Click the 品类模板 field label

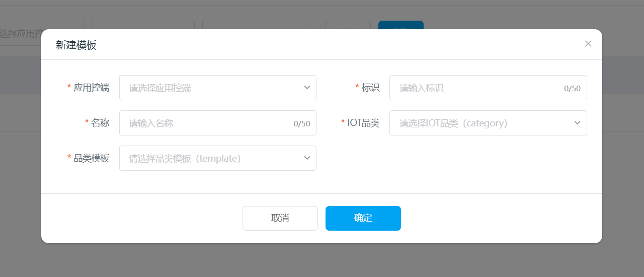91,158
